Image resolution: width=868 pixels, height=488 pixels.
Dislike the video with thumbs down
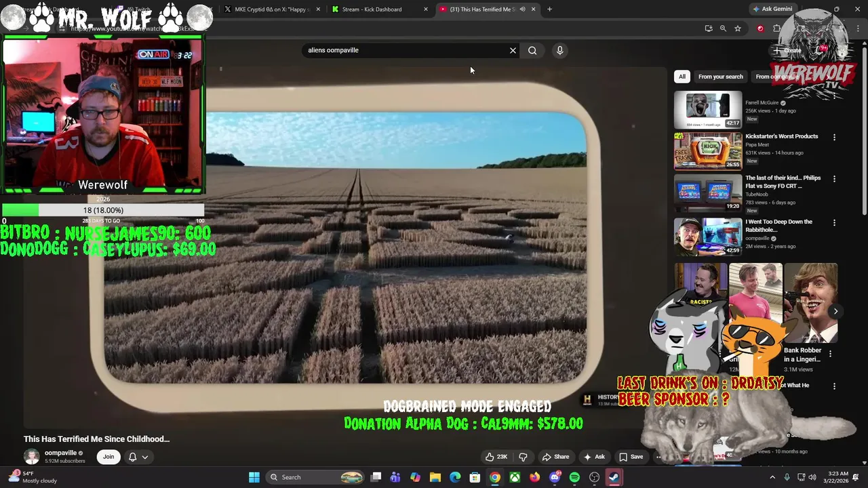point(523,457)
